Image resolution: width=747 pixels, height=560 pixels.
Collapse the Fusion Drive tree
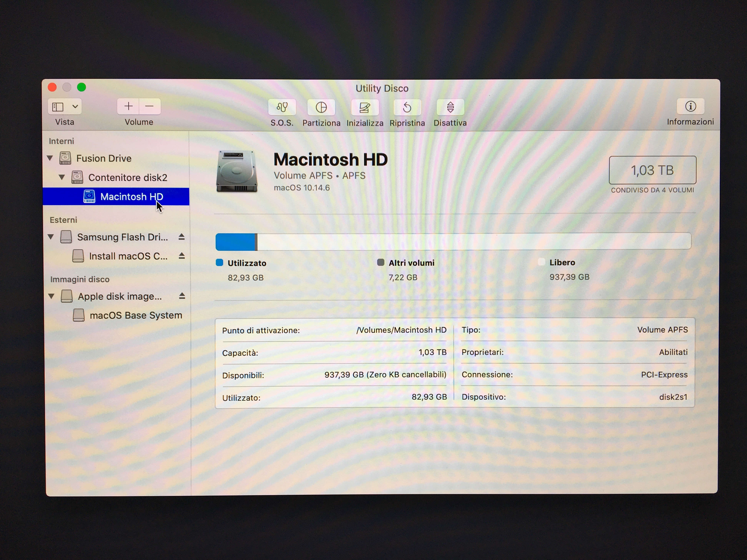tap(50, 158)
